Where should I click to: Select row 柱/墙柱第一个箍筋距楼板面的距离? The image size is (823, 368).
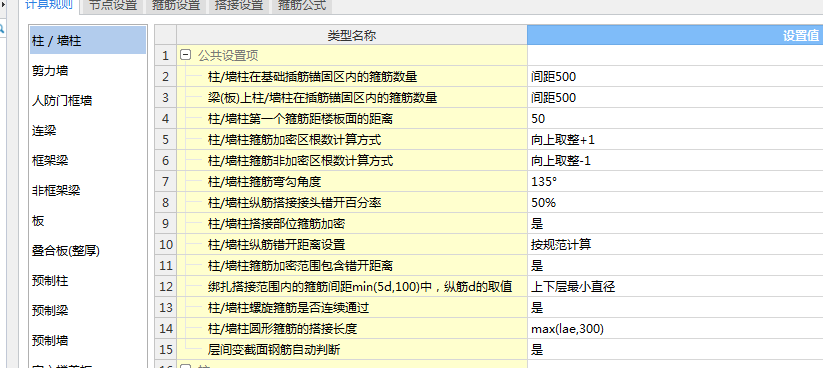pos(352,119)
